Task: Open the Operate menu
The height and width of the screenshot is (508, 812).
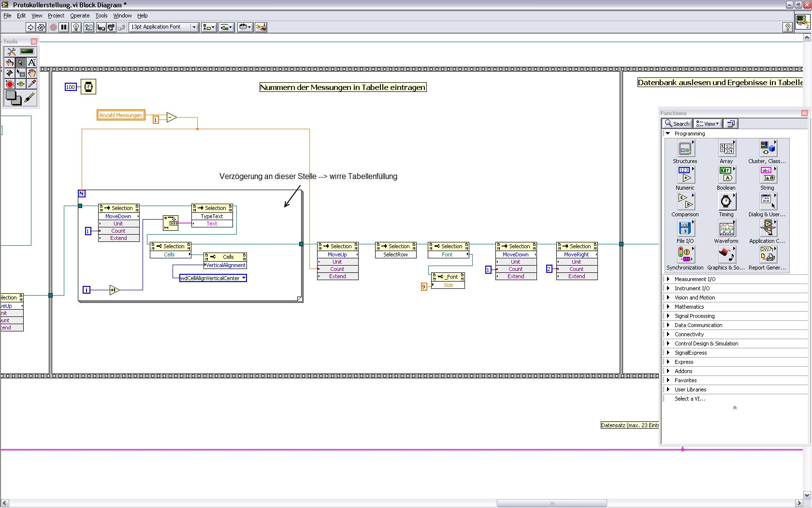Action: click(x=80, y=15)
